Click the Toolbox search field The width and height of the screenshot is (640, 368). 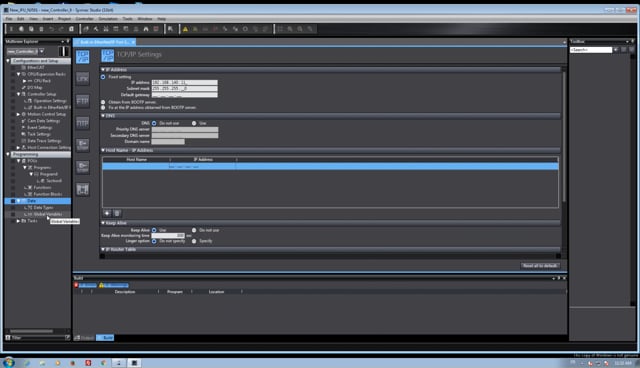[591, 50]
